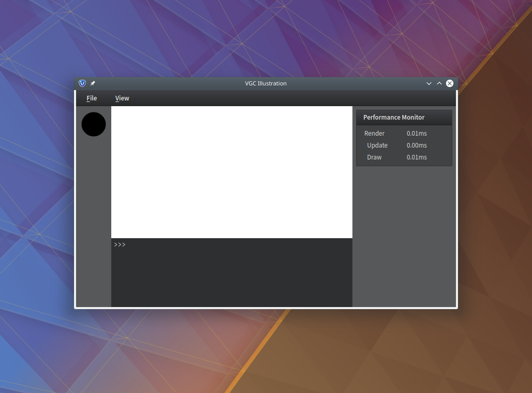Select the Performance Monitor panel header

click(404, 118)
